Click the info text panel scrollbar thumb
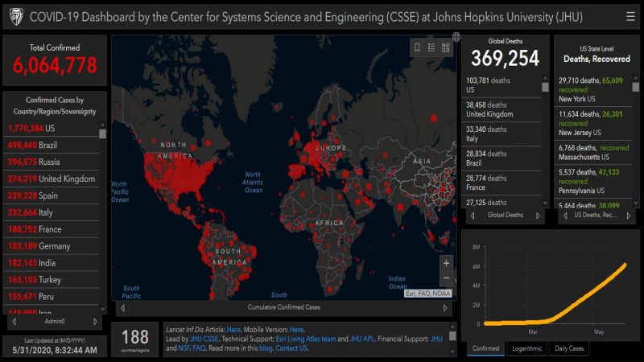The height and width of the screenshot is (362, 644). pyautogui.click(x=452, y=336)
